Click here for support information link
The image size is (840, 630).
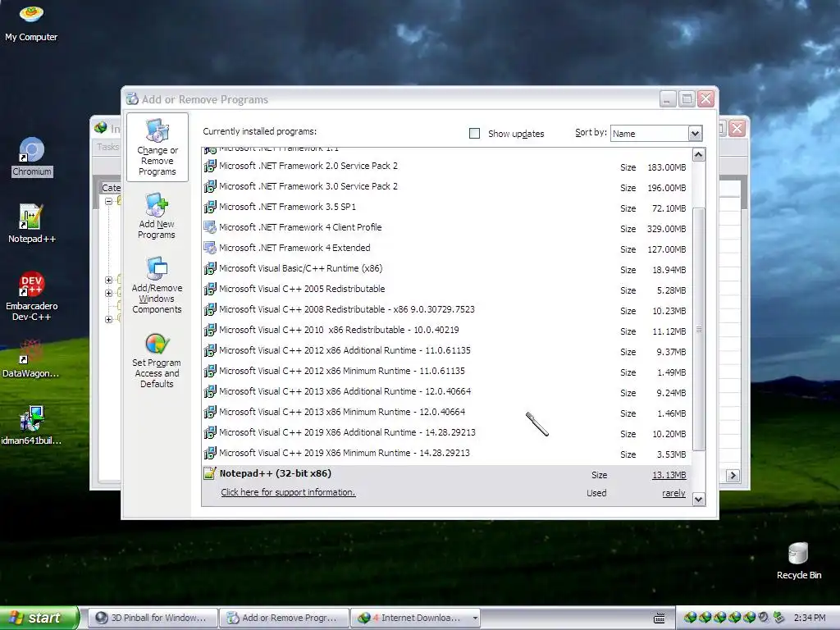click(x=288, y=492)
